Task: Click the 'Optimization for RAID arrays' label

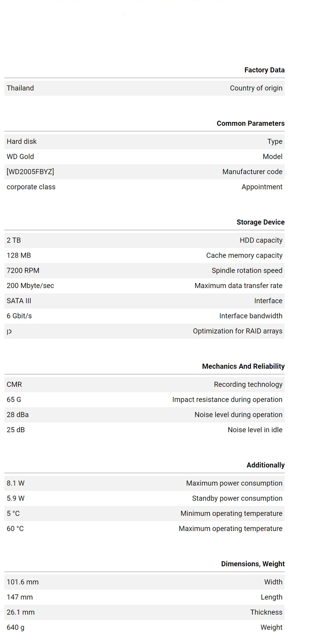Action: click(238, 331)
